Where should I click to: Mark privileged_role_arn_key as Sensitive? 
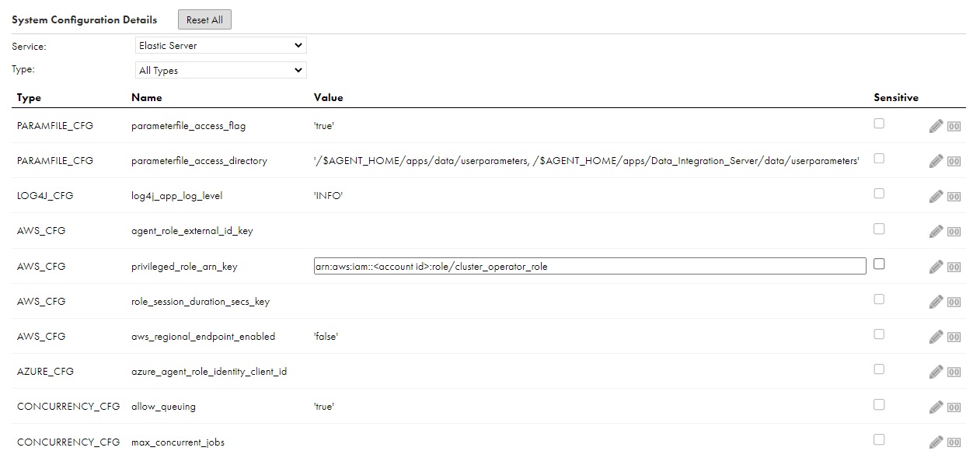(879, 264)
